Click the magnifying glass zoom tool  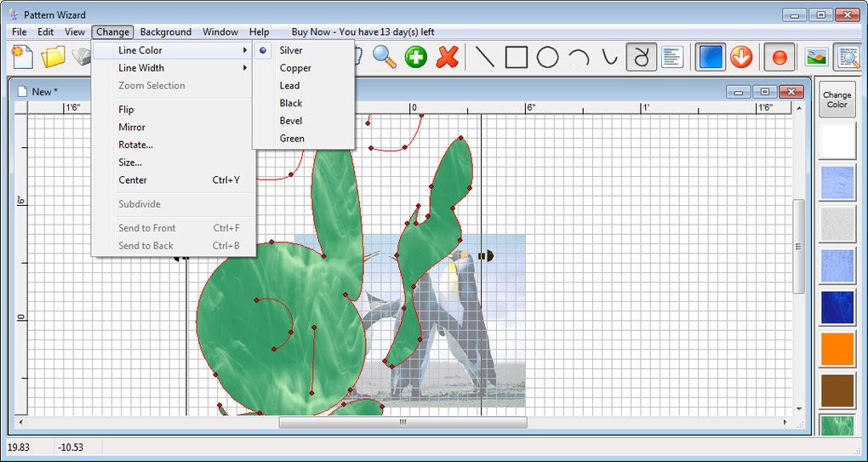384,57
